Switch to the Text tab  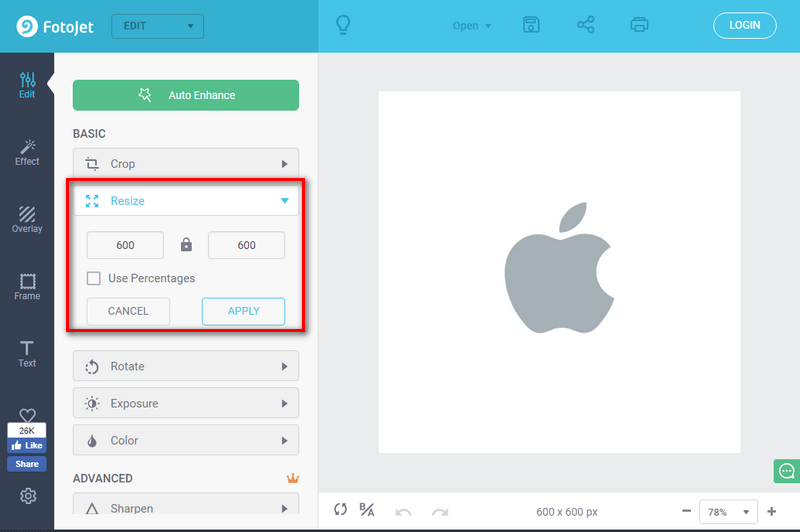(x=27, y=354)
